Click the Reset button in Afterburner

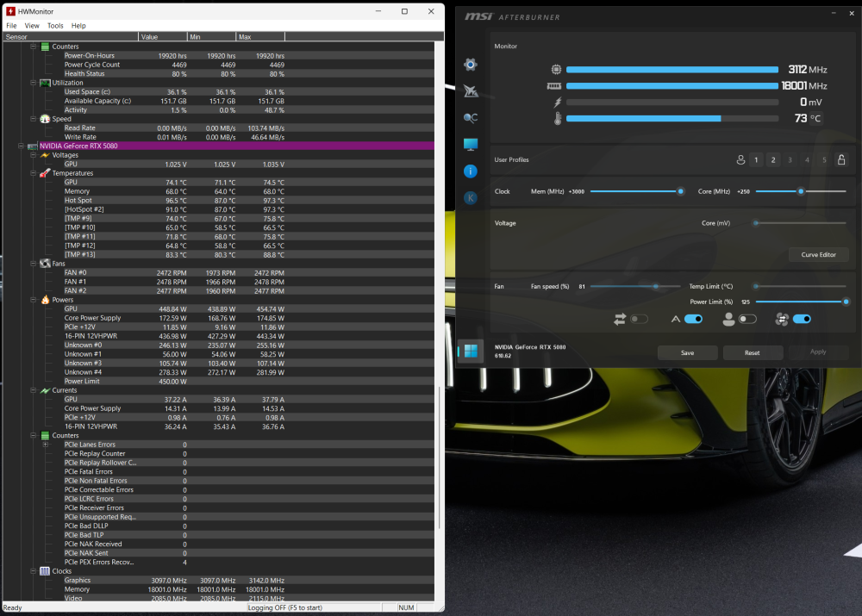click(753, 352)
